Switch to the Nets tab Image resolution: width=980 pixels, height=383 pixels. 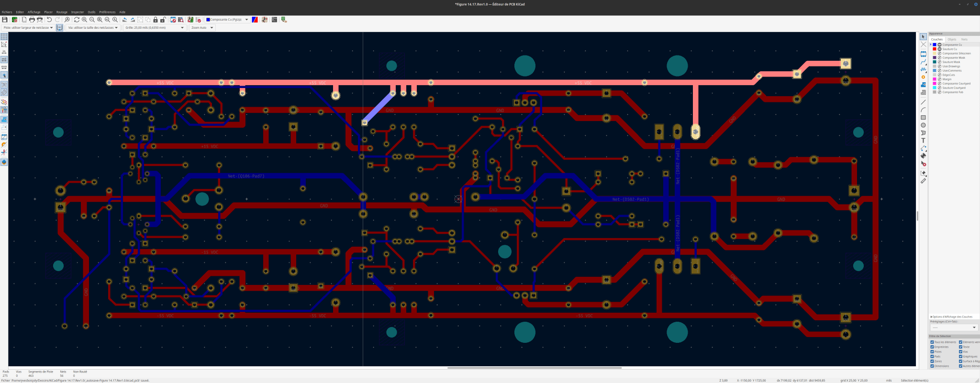(964, 39)
